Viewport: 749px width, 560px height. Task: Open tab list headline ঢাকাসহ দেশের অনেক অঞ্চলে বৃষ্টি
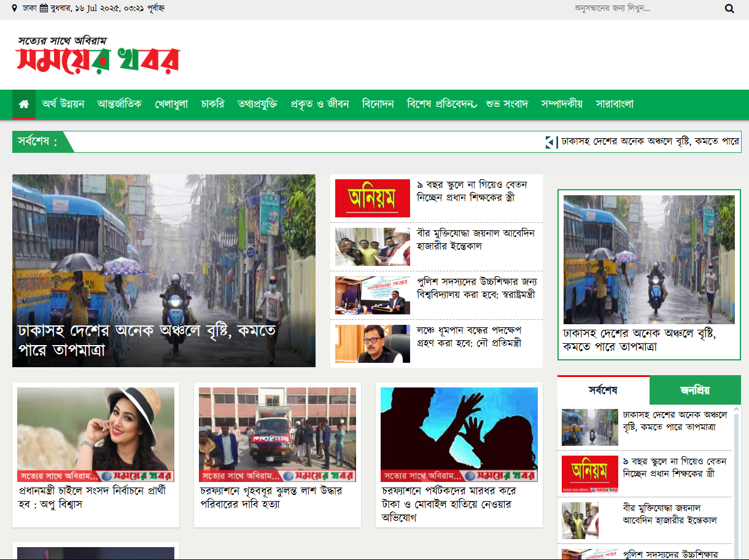(x=675, y=421)
